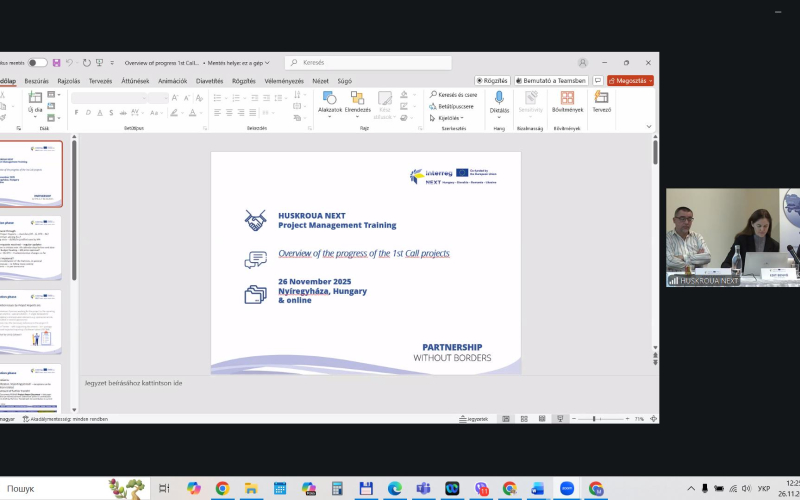800x500 pixels.
Task: Click the zoom slider in status bar
Action: coord(594,419)
